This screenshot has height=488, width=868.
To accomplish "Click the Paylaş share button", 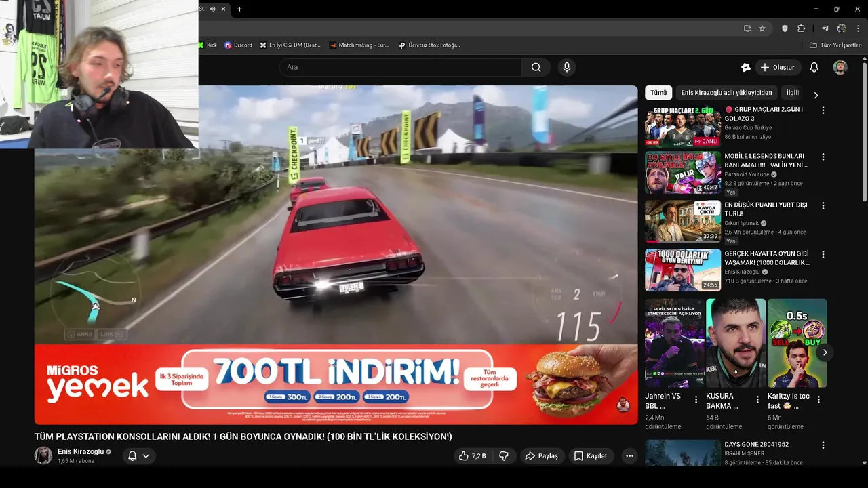I will click(541, 456).
